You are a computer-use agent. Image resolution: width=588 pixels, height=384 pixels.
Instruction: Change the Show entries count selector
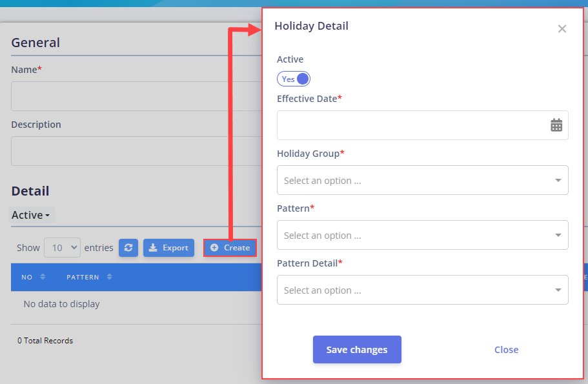point(62,247)
